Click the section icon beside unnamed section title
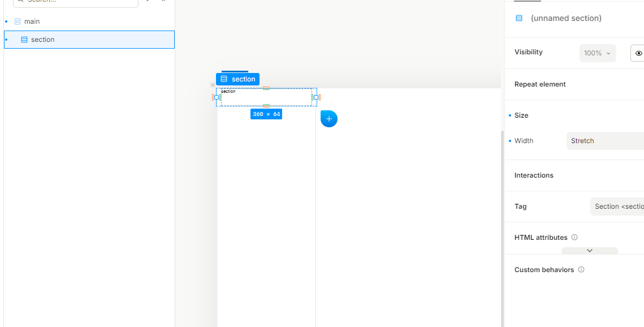 pyautogui.click(x=519, y=18)
